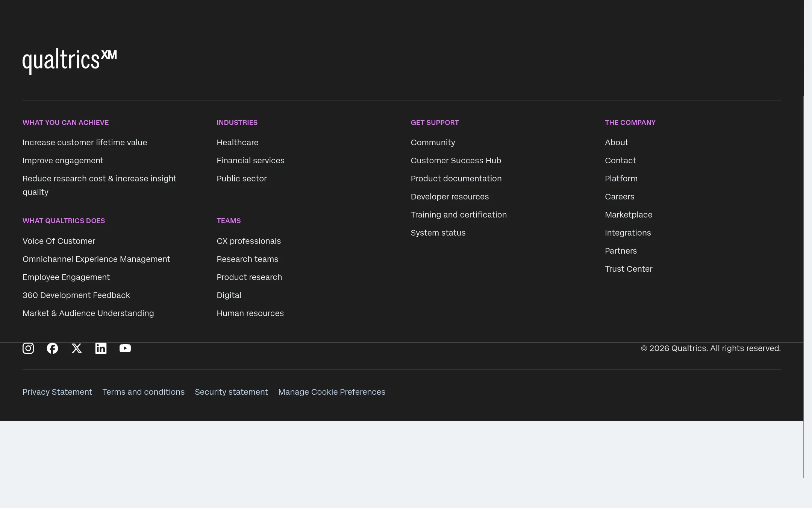
Task: Click the Qualtrics XM logo
Action: (x=70, y=61)
